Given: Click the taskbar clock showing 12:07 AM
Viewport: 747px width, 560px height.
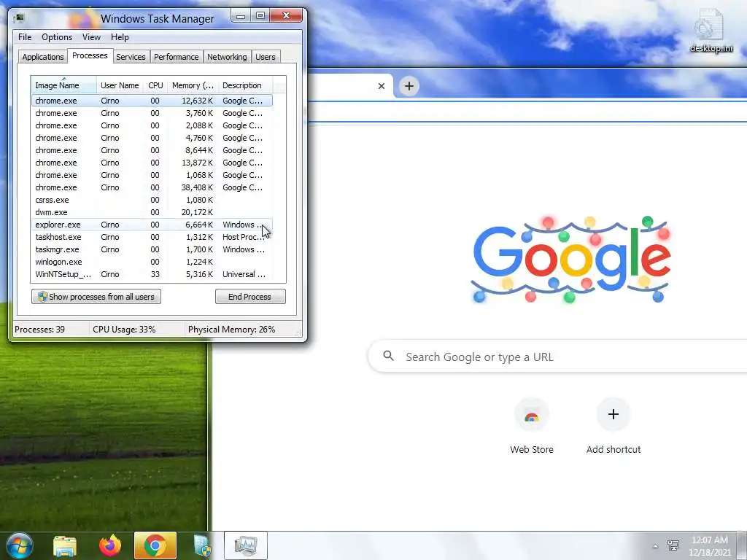Looking at the screenshot, I should (x=709, y=545).
